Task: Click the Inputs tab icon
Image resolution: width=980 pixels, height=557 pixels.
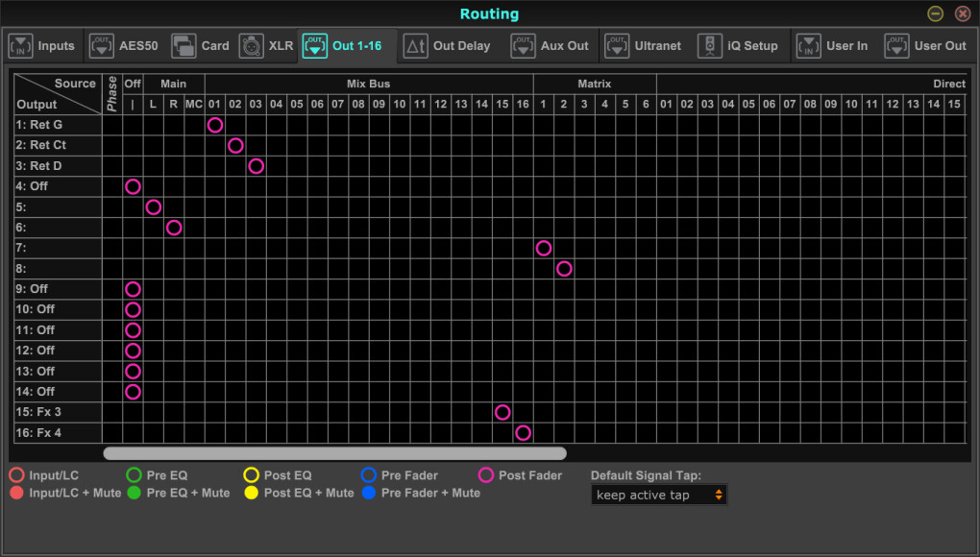Action: click(x=20, y=46)
